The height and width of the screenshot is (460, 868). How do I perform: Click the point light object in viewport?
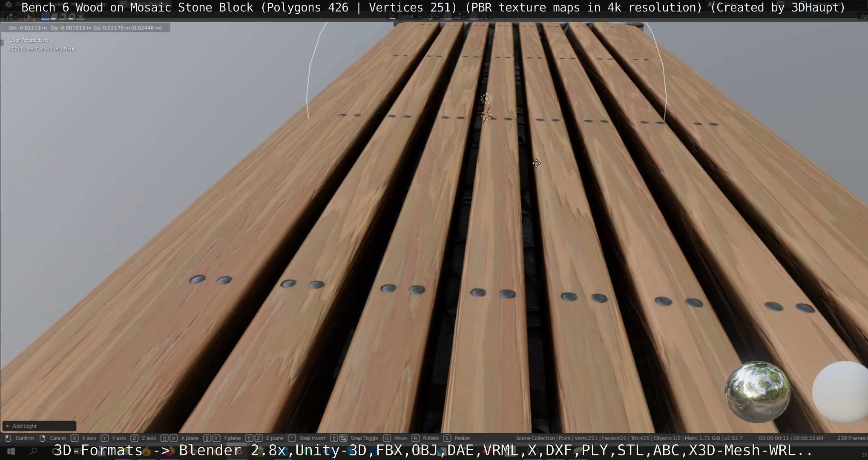click(486, 99)
